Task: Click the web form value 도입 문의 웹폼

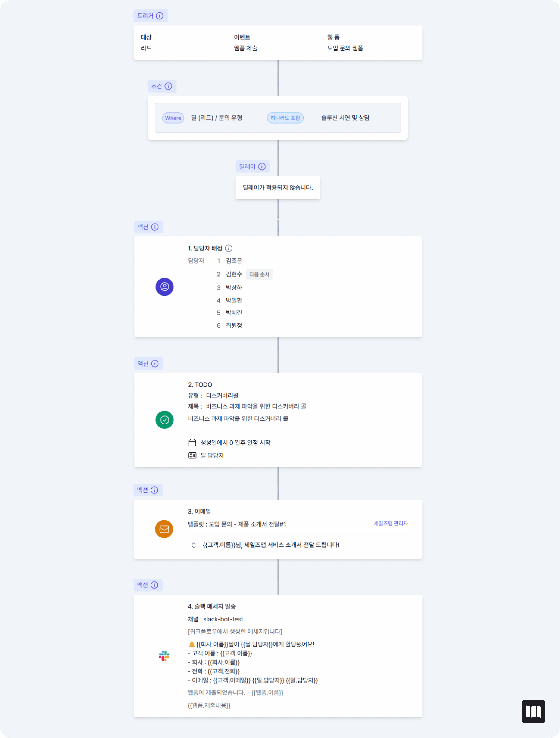Action: (345, 48)
